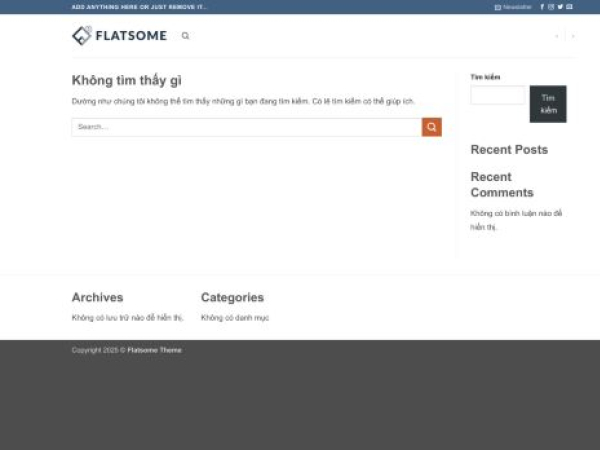The height and width of the screenshot is (450, 600).
Task: Click the email envelope icon at far right of top bar
Action: tap(570, 7)
